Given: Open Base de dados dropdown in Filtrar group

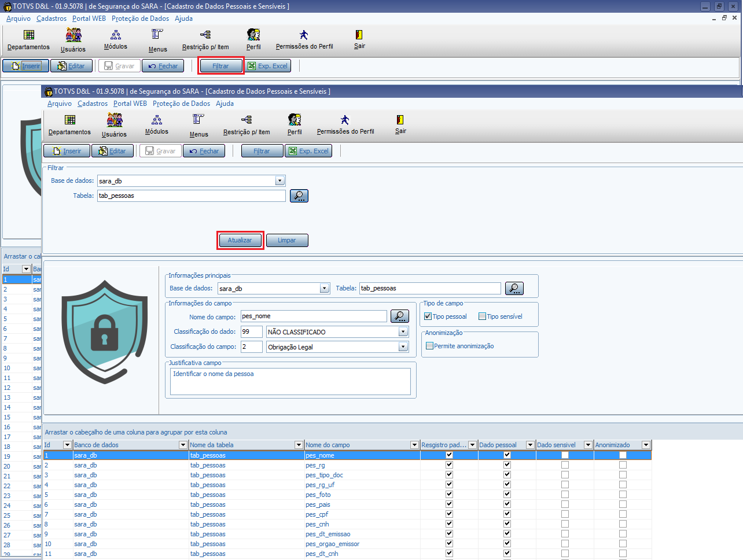Looking at the screenshot, I should coord(280,180).
